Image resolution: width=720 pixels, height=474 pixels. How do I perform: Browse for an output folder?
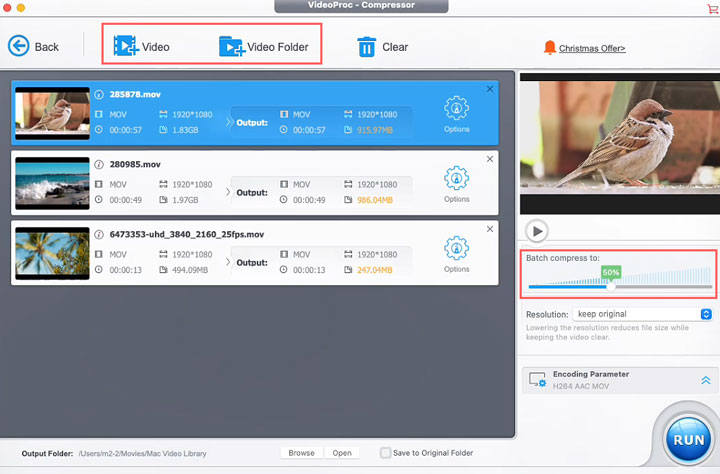(x=301, y=453)
